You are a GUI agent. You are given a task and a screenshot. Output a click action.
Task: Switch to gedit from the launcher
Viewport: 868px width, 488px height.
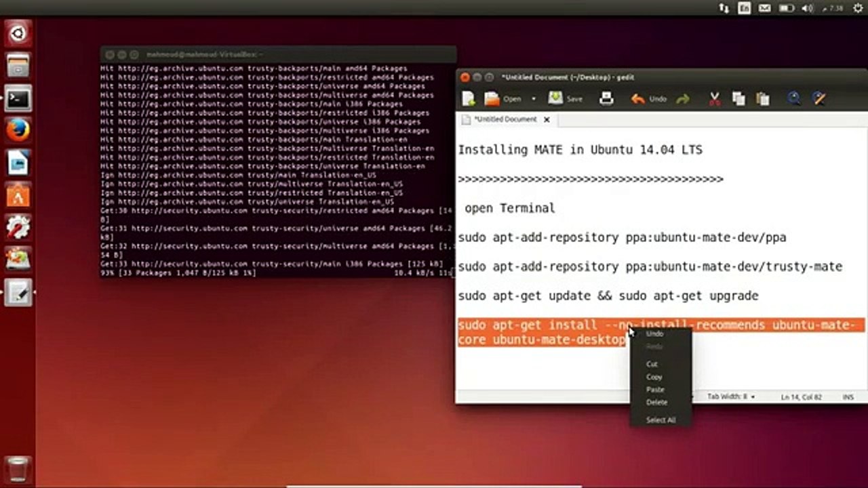(x=18, y=293)
